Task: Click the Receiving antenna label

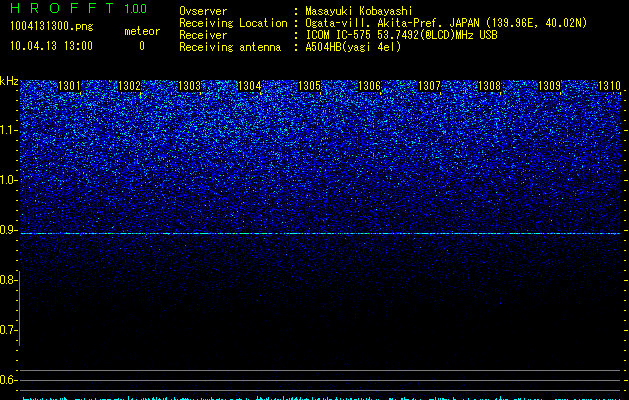Action: pos(230,47)
